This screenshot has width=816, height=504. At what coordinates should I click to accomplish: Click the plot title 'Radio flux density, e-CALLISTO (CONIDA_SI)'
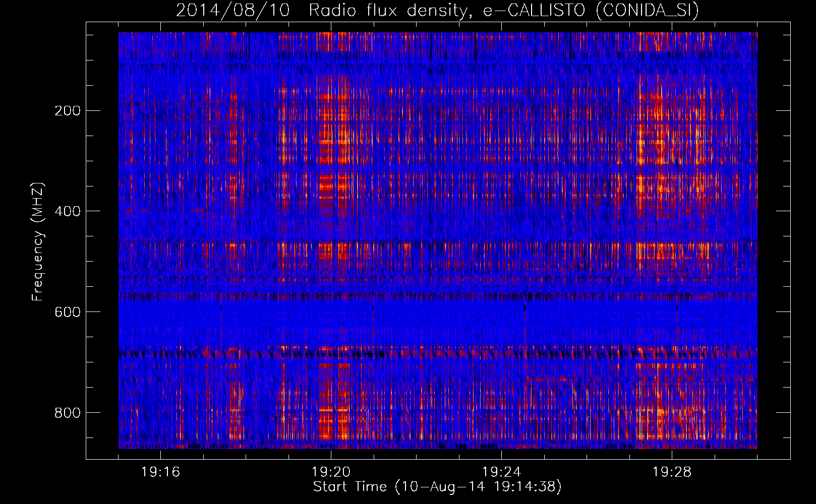504,10
